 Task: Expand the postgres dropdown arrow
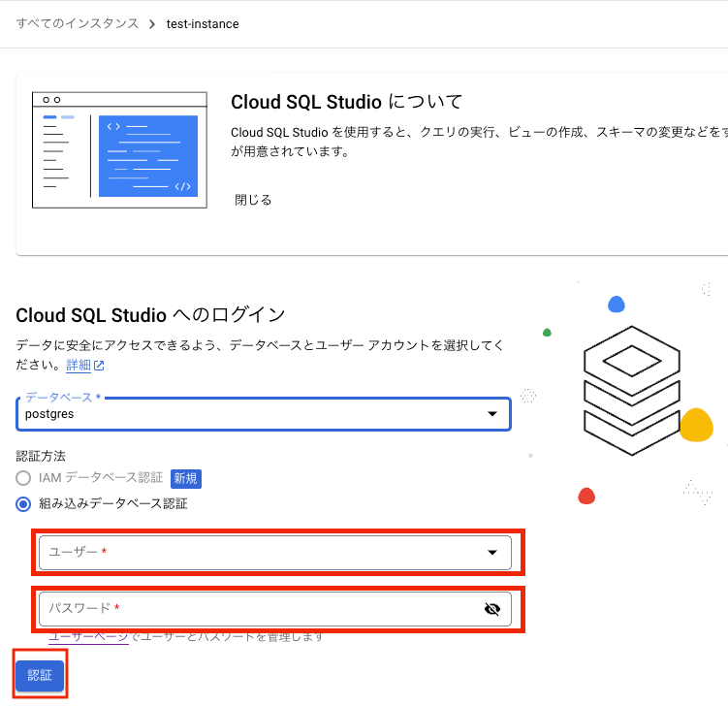(492, 414)
